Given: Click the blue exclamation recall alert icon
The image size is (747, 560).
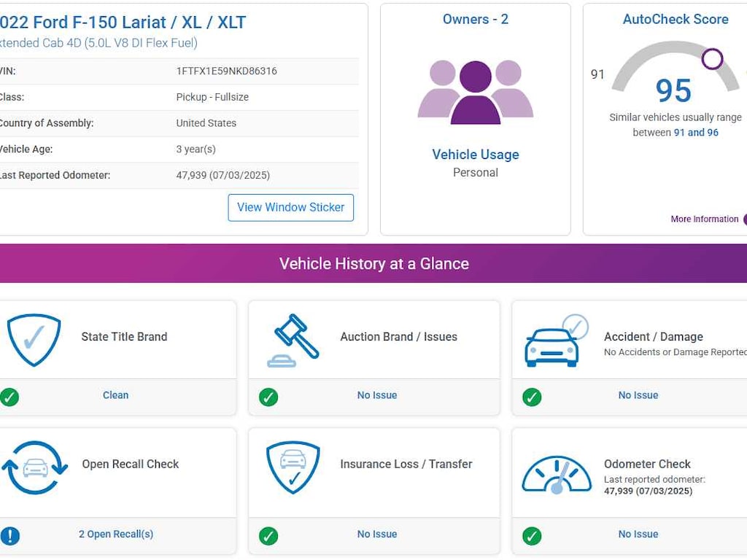Looking at the screenshot, I should pyautogui.click(x=9, y=536).
